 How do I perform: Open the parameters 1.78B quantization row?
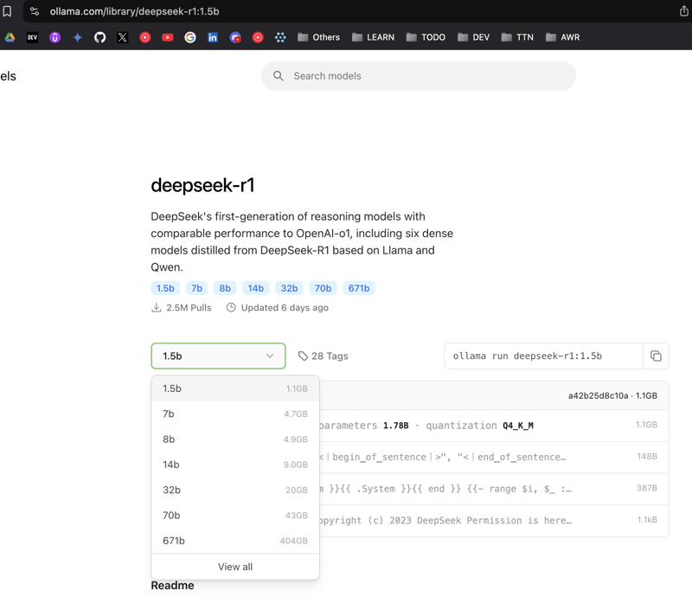[x=494, y=426]
